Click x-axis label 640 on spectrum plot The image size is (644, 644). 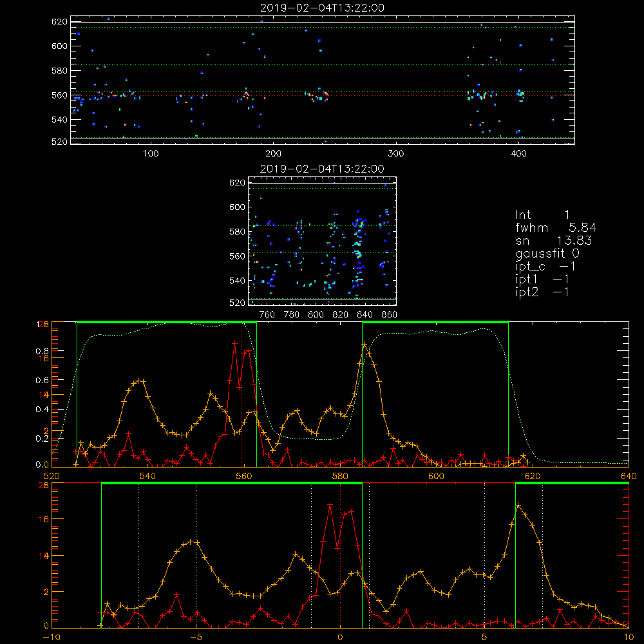[x=629, y=476]
